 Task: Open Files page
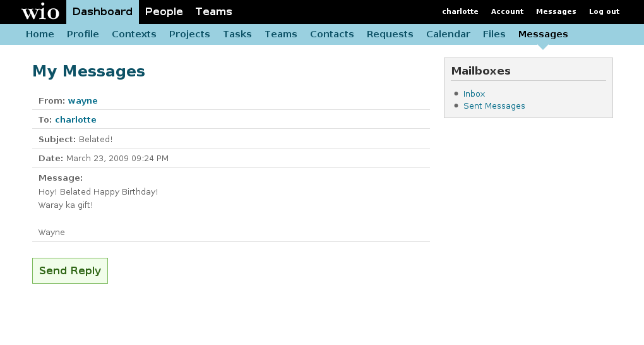tap(494, 34)
